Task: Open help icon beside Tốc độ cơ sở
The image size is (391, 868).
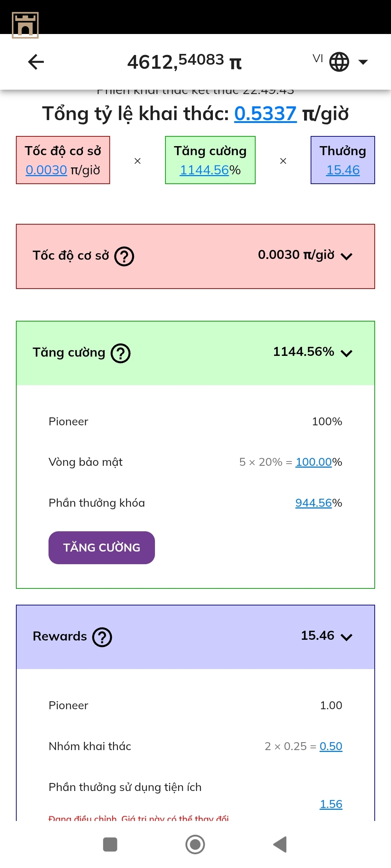Action: tap(124, 256)
